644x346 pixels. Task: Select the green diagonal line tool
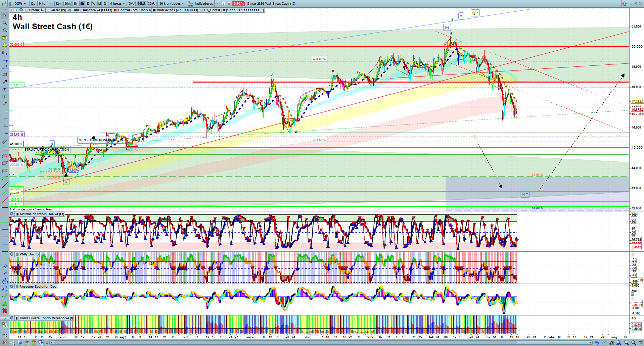(5, 193)
